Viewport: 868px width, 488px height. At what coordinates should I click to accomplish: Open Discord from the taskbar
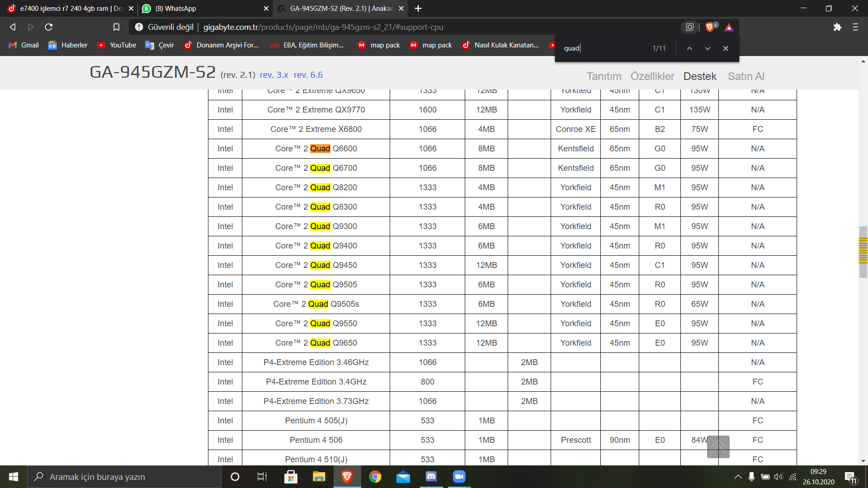[x=431, y=477]
